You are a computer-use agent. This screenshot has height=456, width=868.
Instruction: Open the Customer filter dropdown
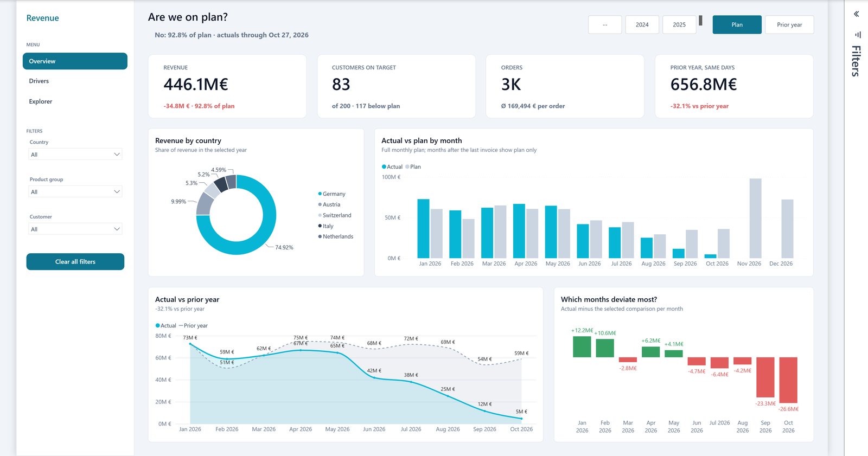(x=75, y=229)
